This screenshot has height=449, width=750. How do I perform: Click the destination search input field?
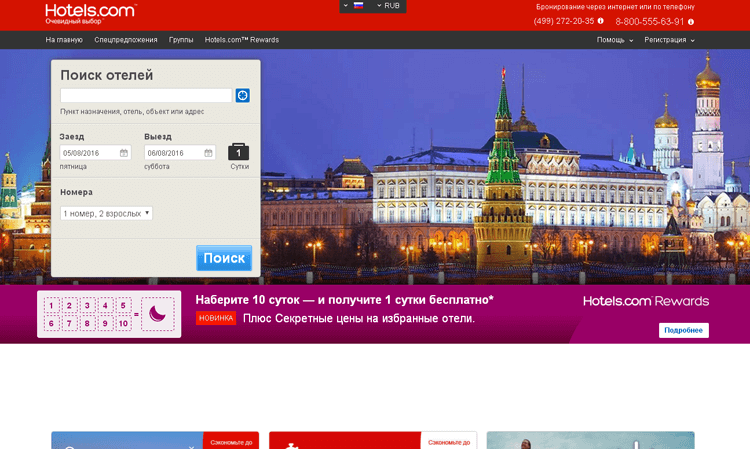point(146,95)
